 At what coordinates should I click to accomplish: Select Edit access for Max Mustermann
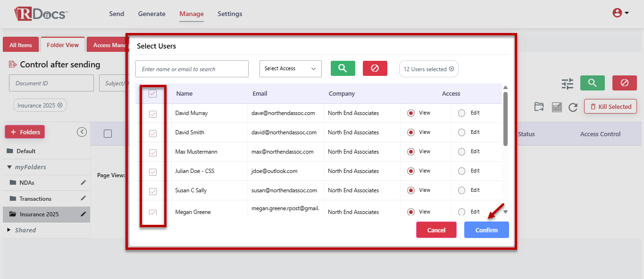pos(461,152)
